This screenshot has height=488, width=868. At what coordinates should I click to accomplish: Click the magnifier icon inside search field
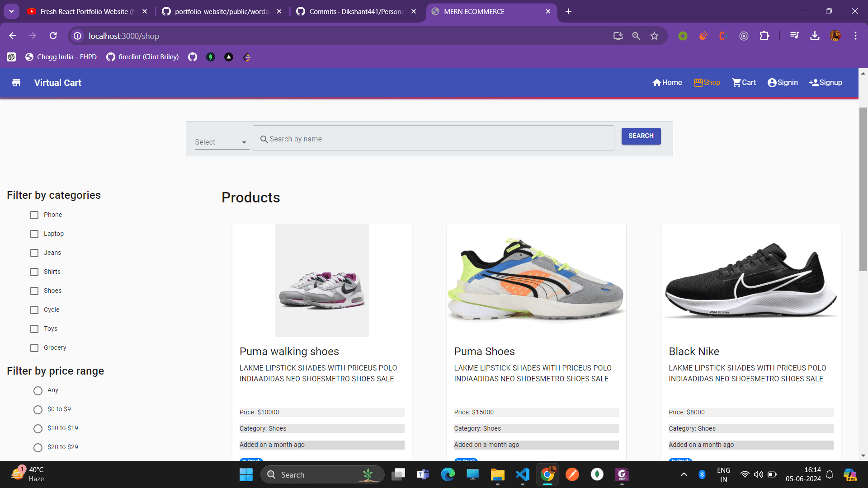click(x=264, y=139)
